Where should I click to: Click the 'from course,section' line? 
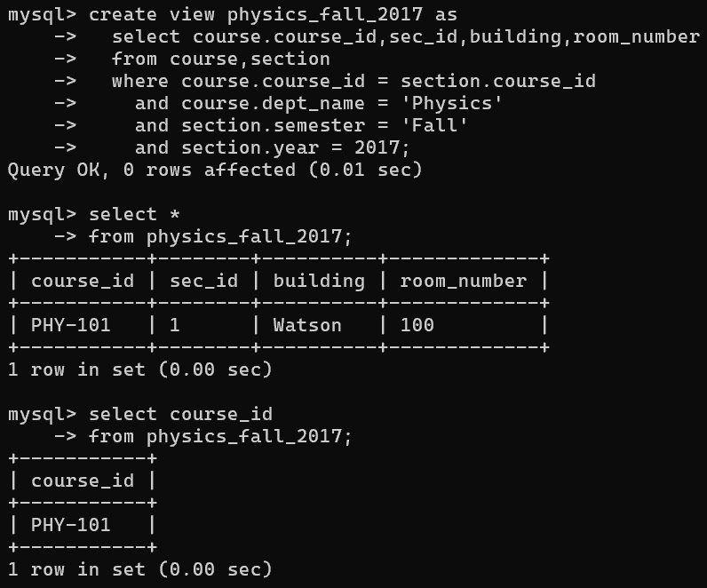pos(220,59)
